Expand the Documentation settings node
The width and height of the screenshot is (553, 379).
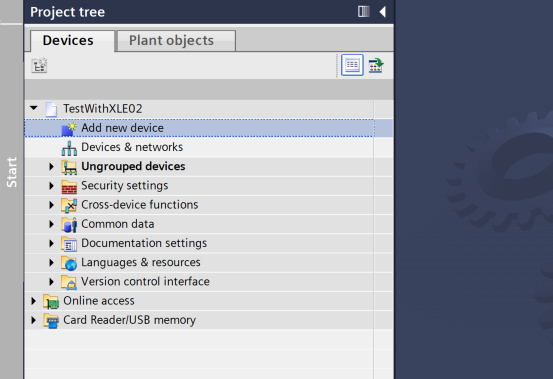(x=51, y=244)
